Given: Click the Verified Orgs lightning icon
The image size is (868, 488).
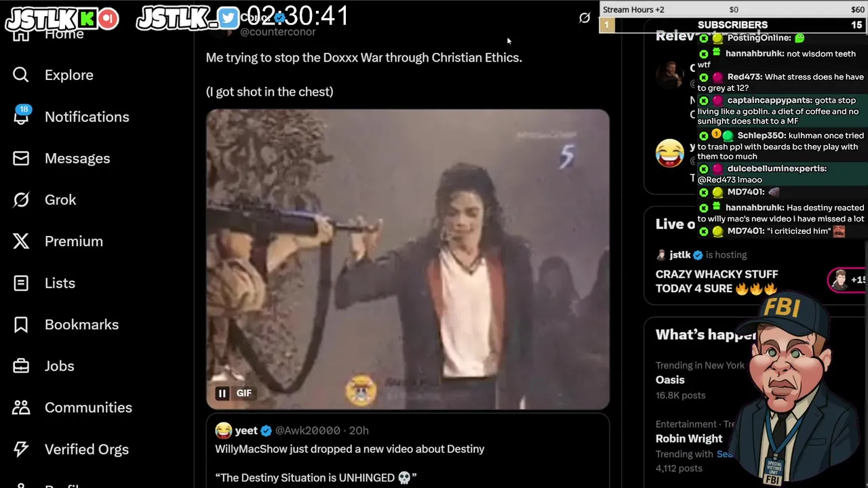Looking at the screenshot, I should tap(21, 449).
